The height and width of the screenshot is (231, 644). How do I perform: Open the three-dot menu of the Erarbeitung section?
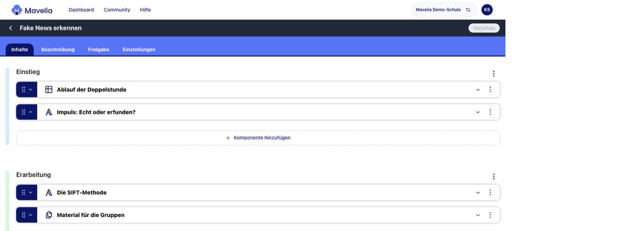(493, 177)
